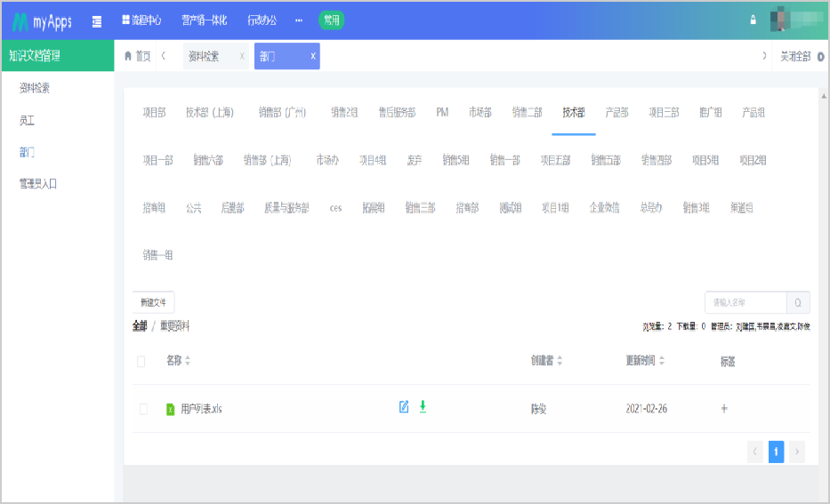Image resolution: width=830 pixels, height=504 pixels.
Task: Click the 请输入名称 search field
Action: (745, 302)
